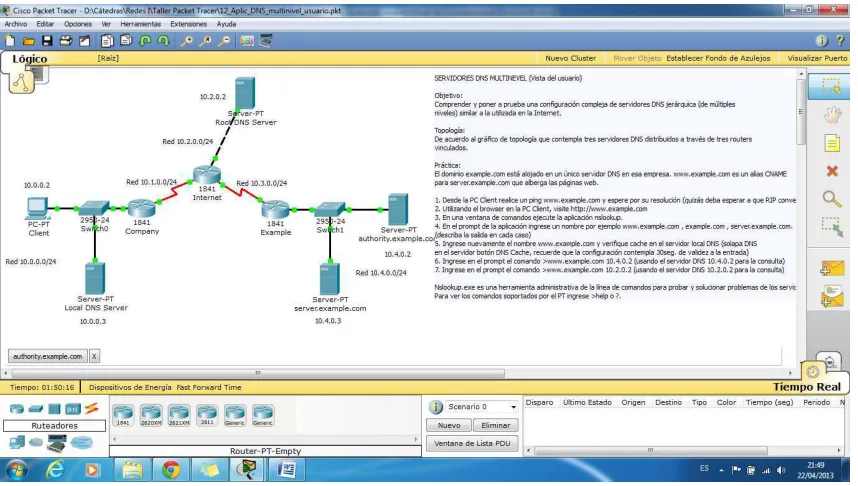Select Multiuser Connection cloud icon
This screenshot has height=486, width=858.
click(81, 442)
